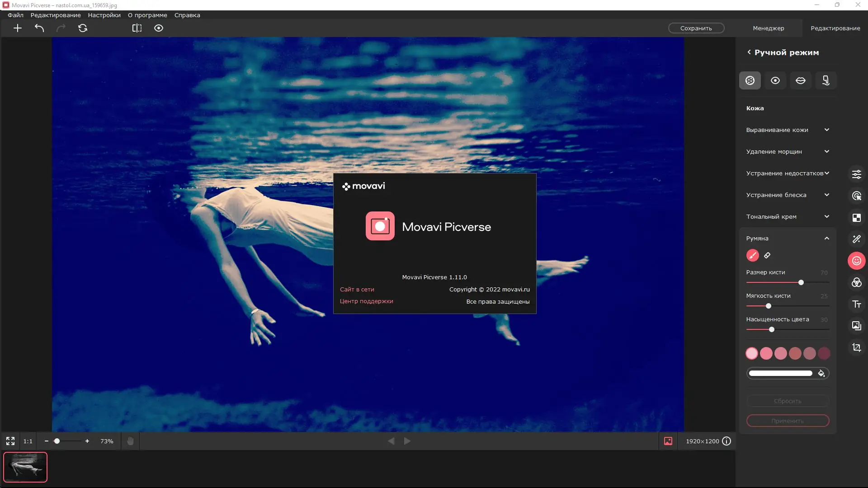Viewport: 868px width, 488px height.
Task: Switch to the Менеджер tab
Action: click(768, 28)
